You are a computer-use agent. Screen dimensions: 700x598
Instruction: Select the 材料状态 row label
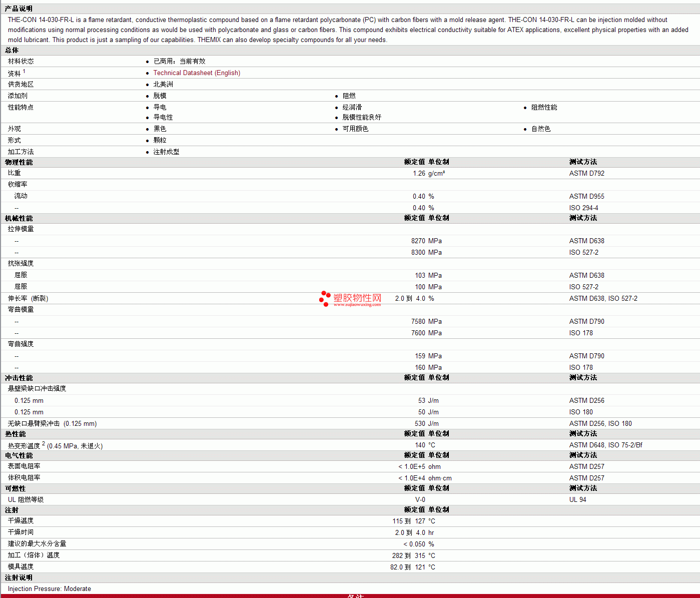tap(21, 62)
